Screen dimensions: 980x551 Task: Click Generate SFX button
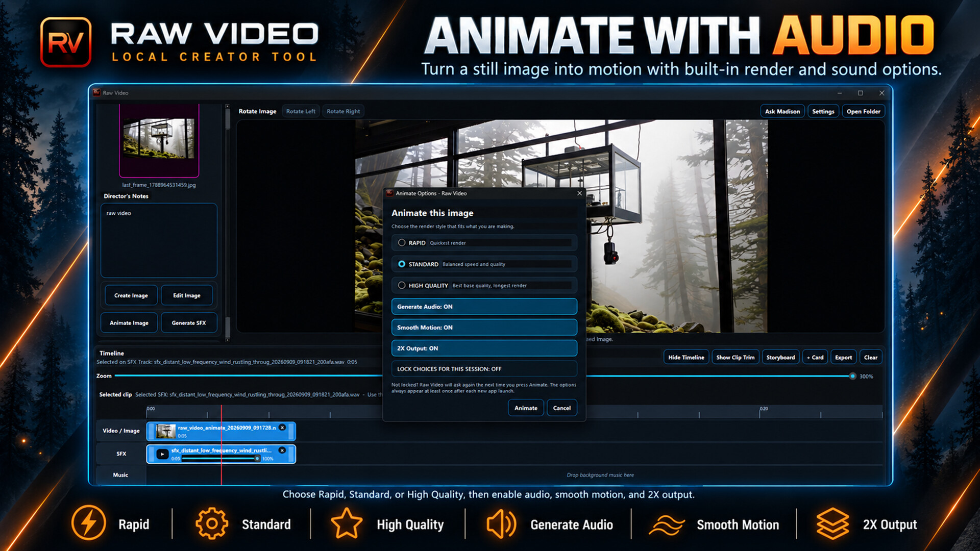(189, 323)
